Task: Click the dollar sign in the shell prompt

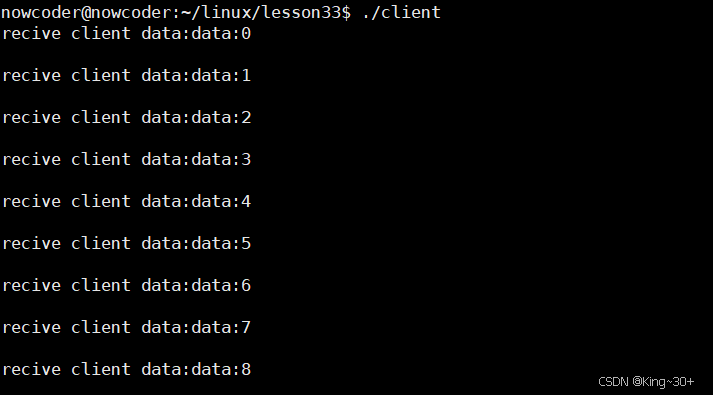Action: (346, 12)
